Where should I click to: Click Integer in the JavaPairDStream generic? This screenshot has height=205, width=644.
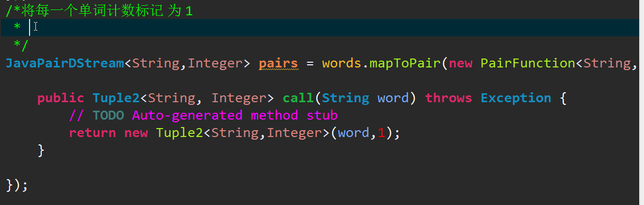(x=215, y=64)
